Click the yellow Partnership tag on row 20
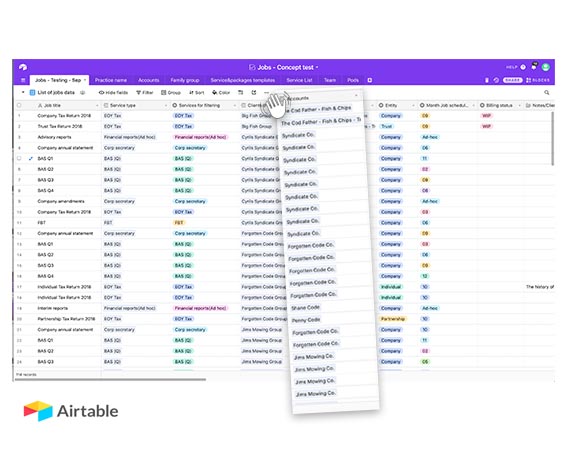 point(393,319)
